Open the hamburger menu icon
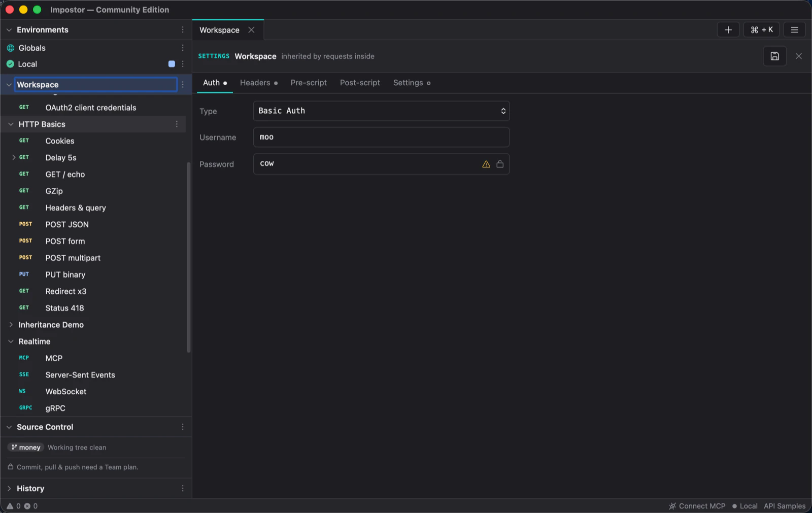Screen dimensions: 812x513 coord(794,30)
